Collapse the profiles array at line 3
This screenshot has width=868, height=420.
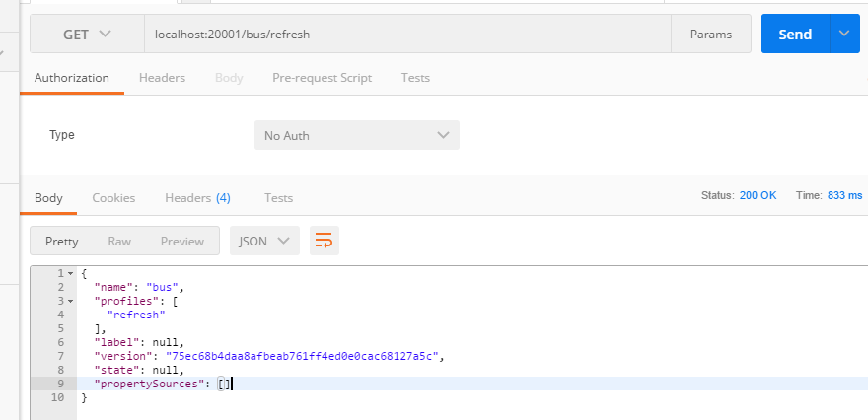70,301
